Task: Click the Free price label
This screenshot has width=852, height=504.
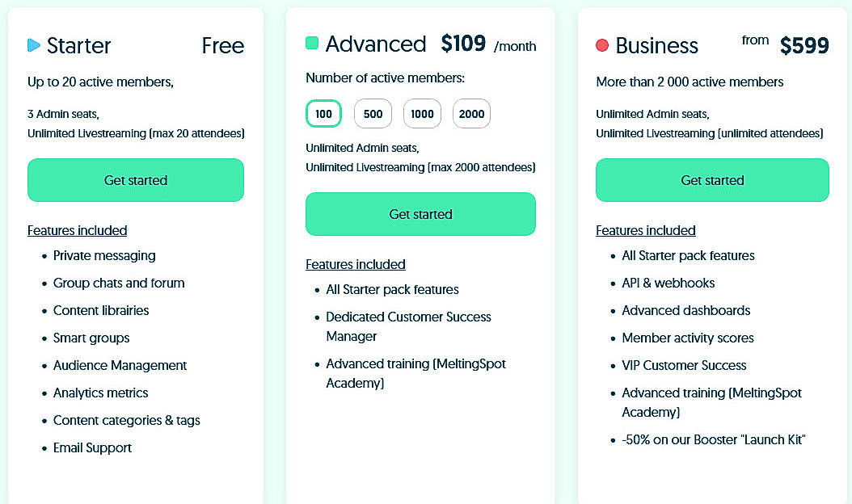Action: pyautogui.click(x=222, y=46)
